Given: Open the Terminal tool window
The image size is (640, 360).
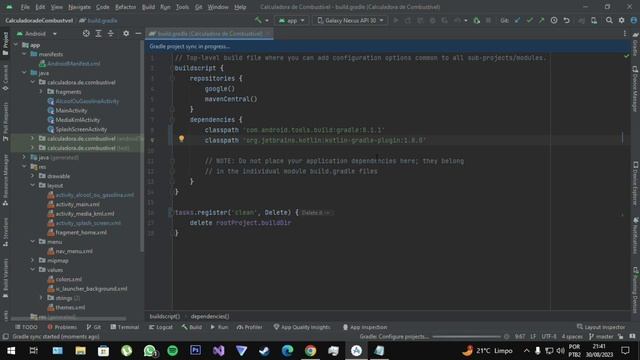Looking at the screenshot, I should coord(125,327).
